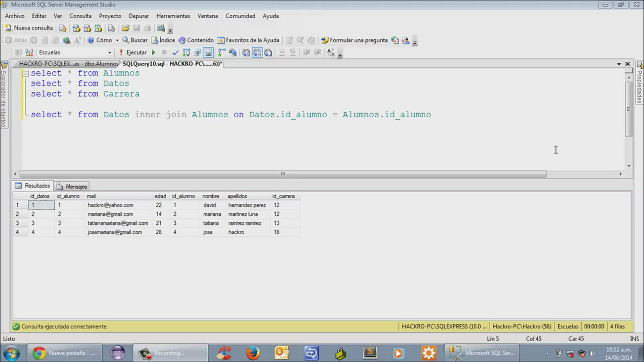Image resolution: width=644 pixels, height=362 pixels.
Task: Open the Ventana menu
Action: click(208, 16)
